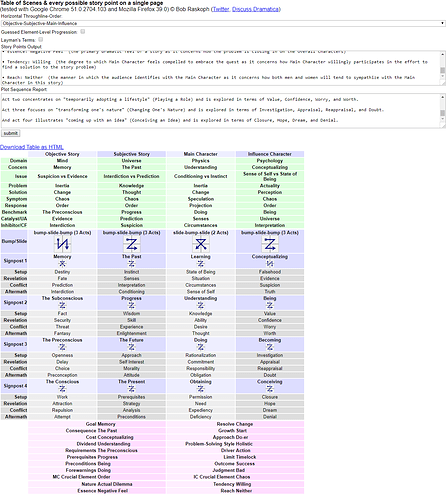Image resolution: width=446 pixels, height=500 pixels.
Task: Click the Z icon under Signpost 2 Progress
Action: pos(131,305)
